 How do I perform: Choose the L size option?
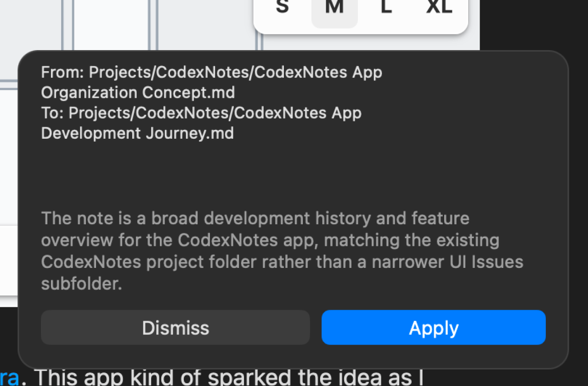coord(386,8)
